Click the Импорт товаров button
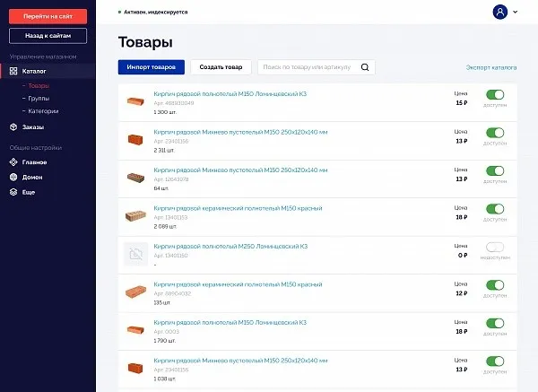 (152, 67)
